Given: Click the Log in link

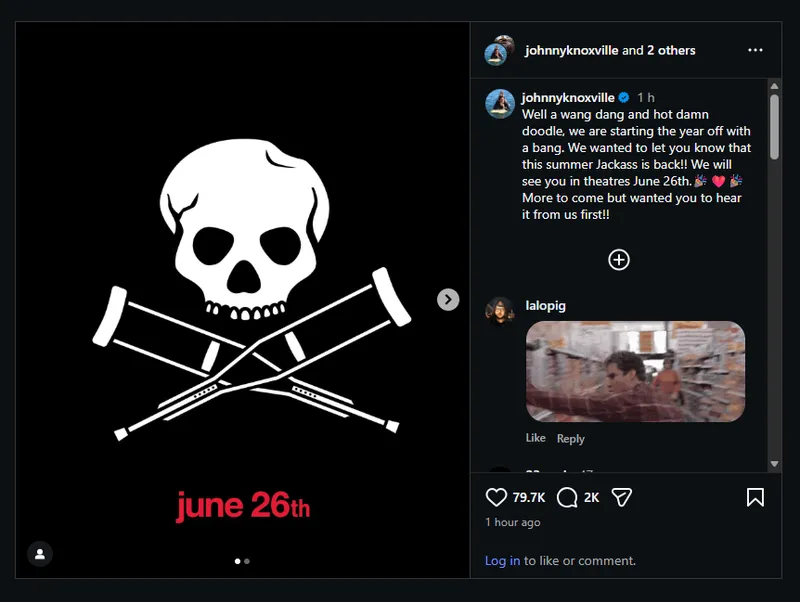Looking at the screenshot, I should click(502, 561).
